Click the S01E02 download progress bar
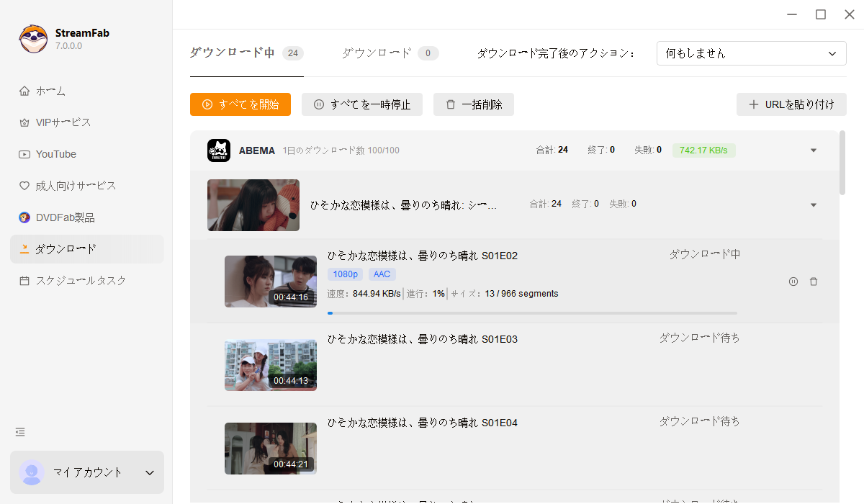 tap(532, 313)
